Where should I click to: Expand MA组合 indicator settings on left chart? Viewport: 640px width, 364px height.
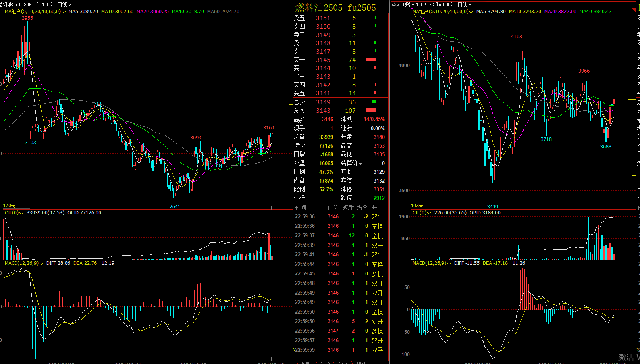coord(64,12)
